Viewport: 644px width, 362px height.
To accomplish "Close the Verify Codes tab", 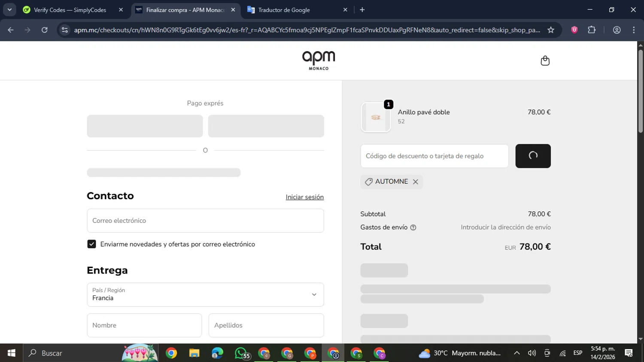I will click(x=121, y=10).
